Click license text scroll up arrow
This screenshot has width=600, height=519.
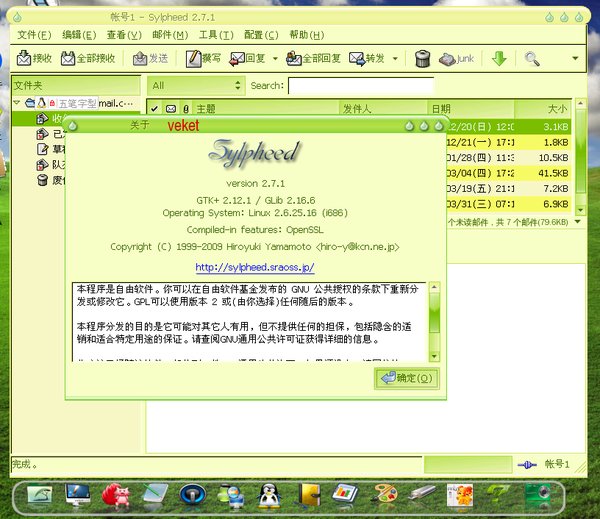pos(434,287)
